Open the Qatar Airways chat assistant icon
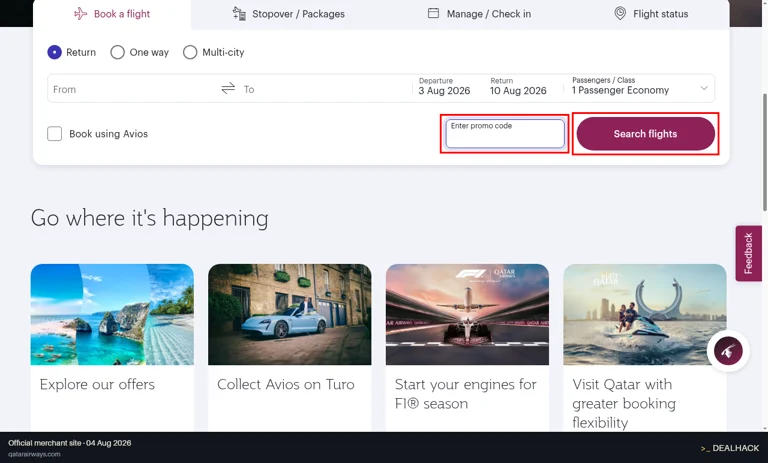This screenshot has width=768, height=463. [728, 351]
